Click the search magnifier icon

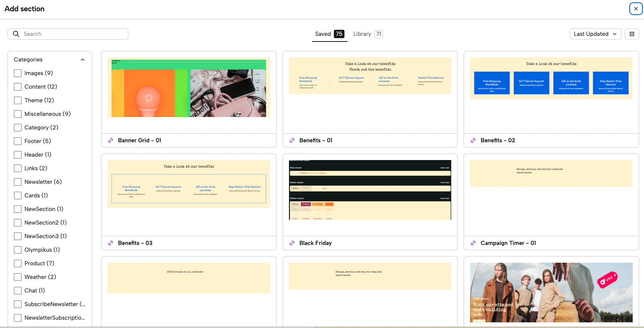click(16, 34)
